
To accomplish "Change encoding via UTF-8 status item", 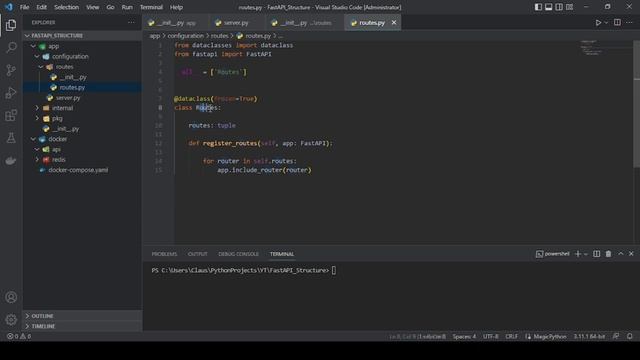I will 491,336.
